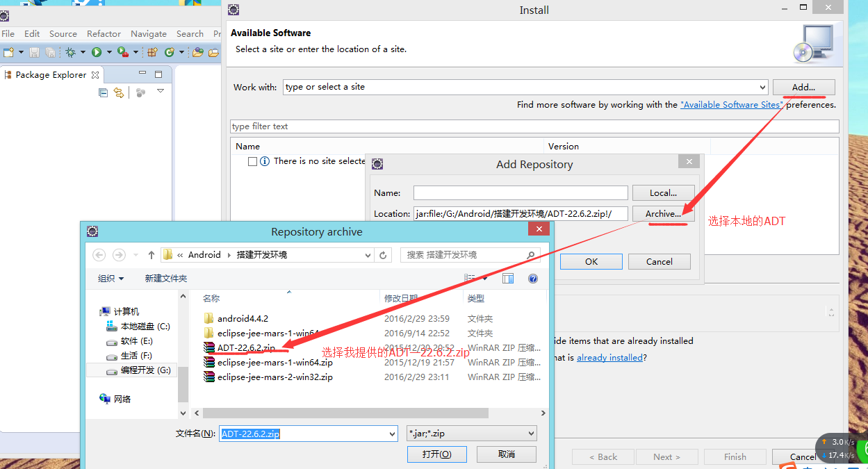Click the Save icon in Eclipse toolbar
Image resolution: width=868 pixels, height=469 pixels.
34,52
